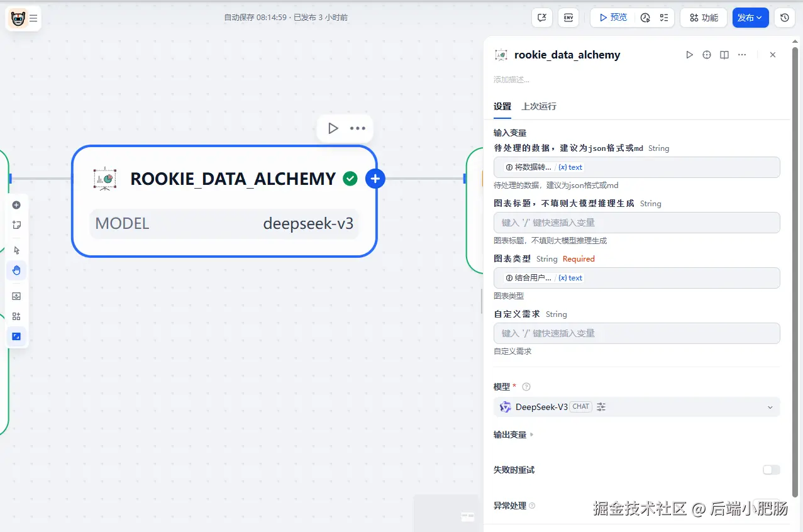The height and width of the screenshot is (532, 803).
Task: Click the conversation variables icon in top bar
Action: 542,18
